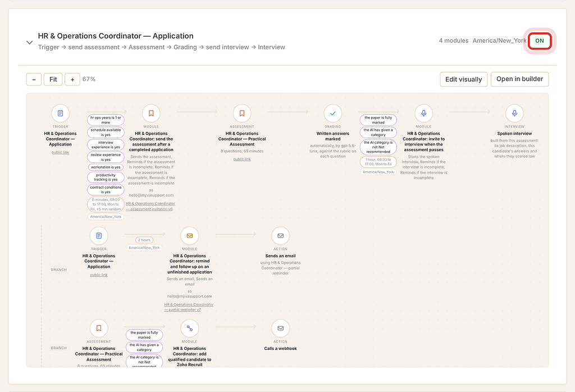The height and width of the screenshot is (392, 575).
Task: Collapse the HR & Operations Coordinator workflow chevron
Action: point(29,42)
